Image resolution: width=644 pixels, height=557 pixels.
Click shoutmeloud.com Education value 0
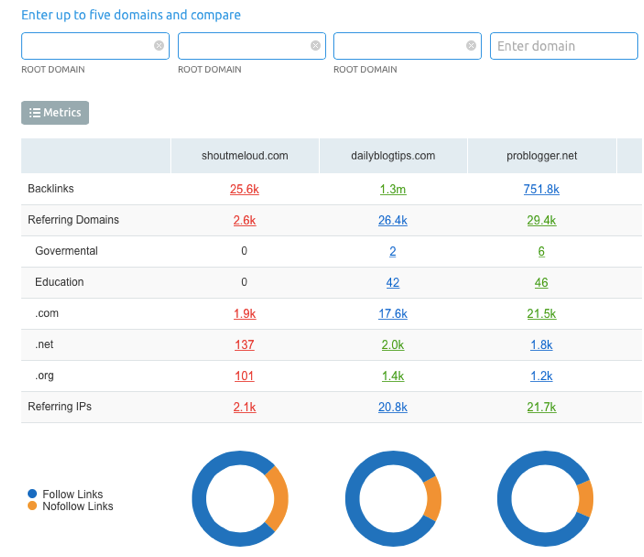(x=244, y=282)
